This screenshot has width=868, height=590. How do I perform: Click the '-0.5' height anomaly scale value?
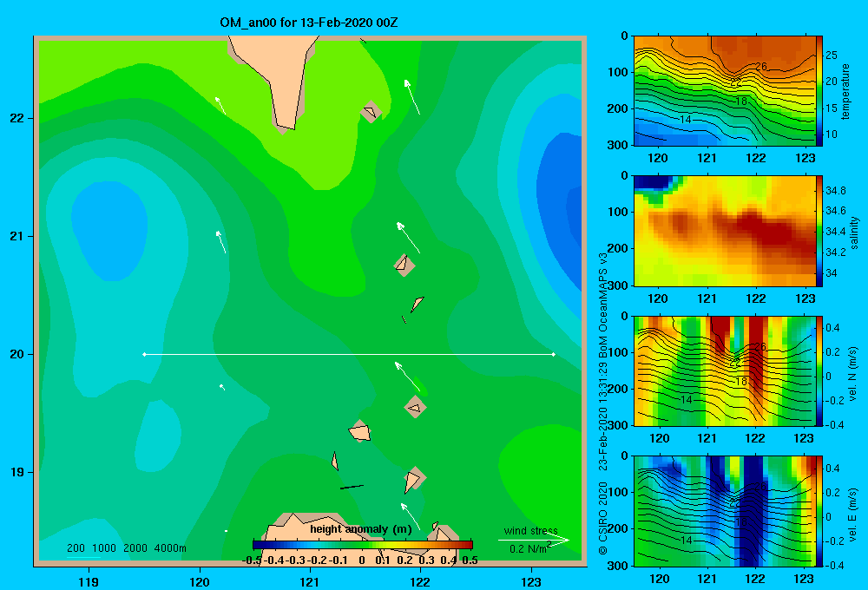point(252,560)
